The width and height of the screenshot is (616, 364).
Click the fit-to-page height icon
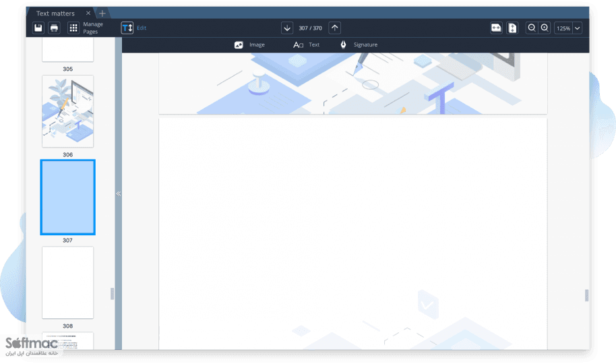[x=512, y=28]
